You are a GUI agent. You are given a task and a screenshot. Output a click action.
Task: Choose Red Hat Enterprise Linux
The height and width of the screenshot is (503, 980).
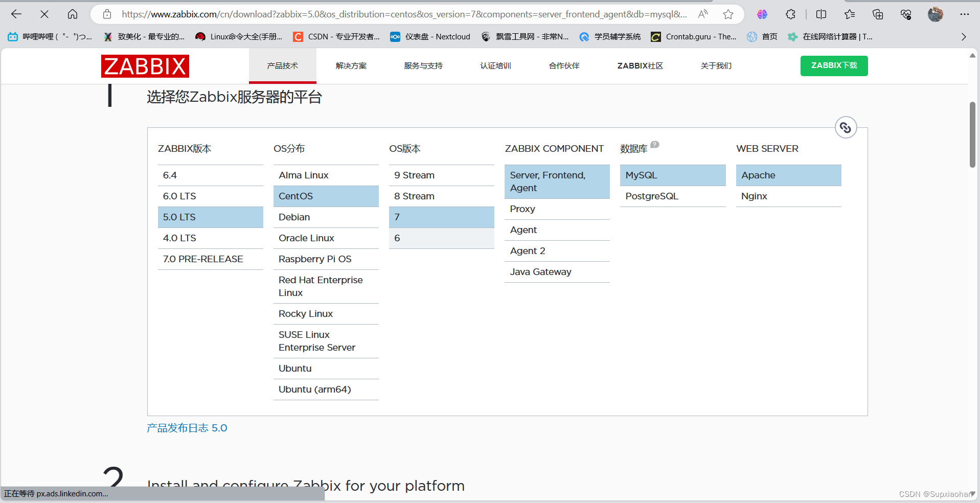pos(326,286)
